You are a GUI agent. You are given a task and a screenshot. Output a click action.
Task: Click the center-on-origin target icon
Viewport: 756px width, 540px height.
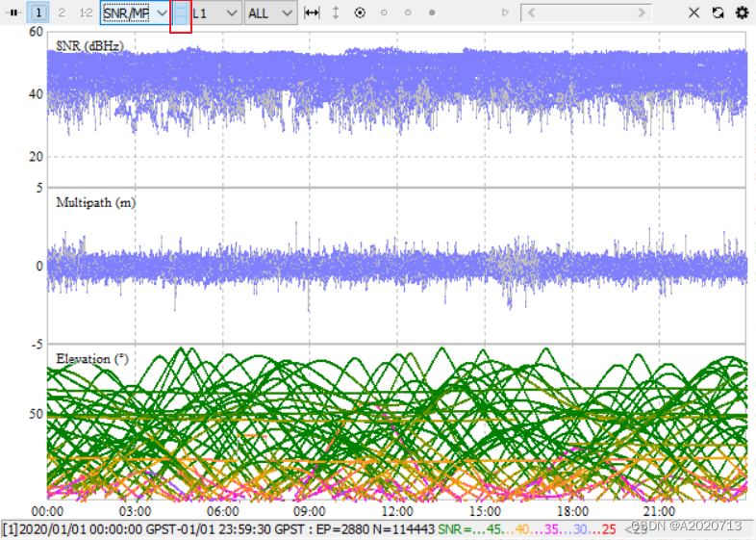point(360,13)
